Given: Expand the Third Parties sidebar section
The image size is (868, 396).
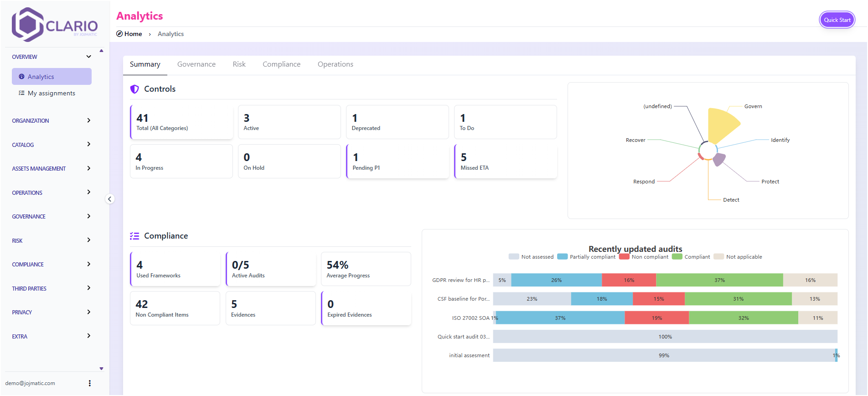Looking at the screenshot, I should 88,288.
